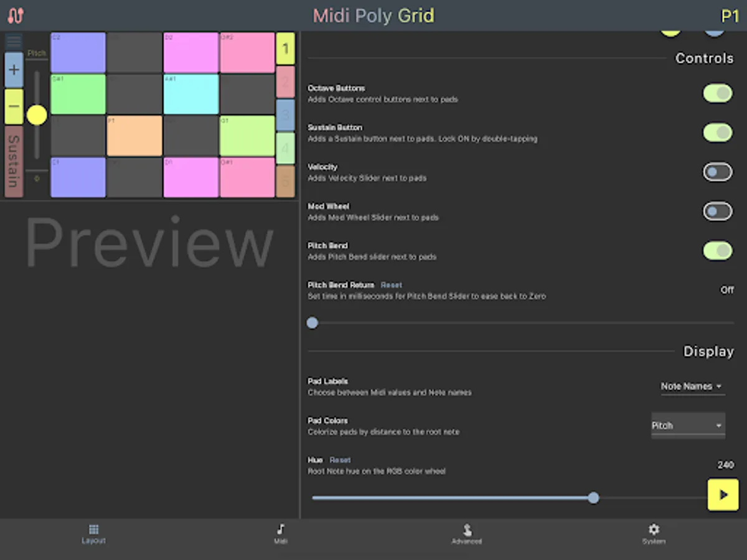
Task: Click the Advanced touch-hand icon
Action: (x=467, y=529)
